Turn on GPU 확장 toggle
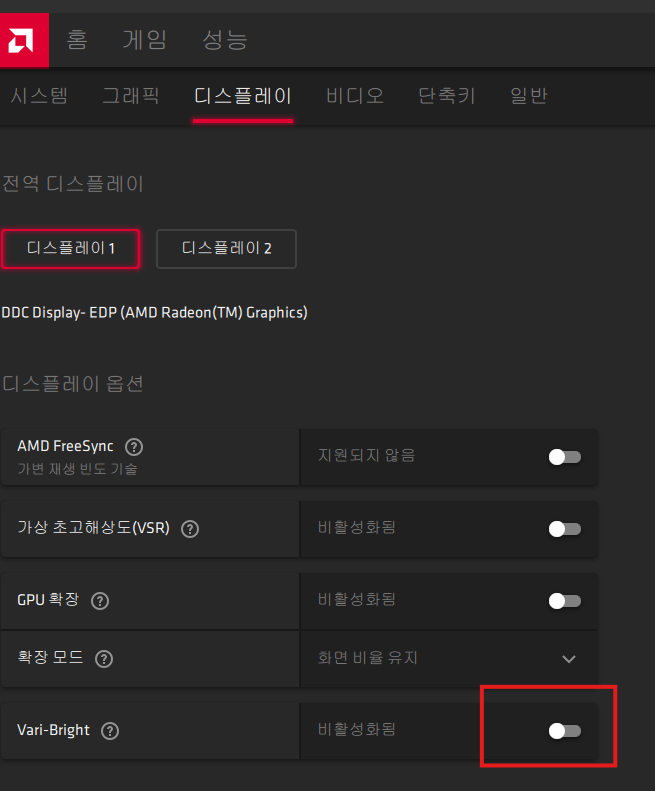655x791 pixels. (x=565, y=601)
